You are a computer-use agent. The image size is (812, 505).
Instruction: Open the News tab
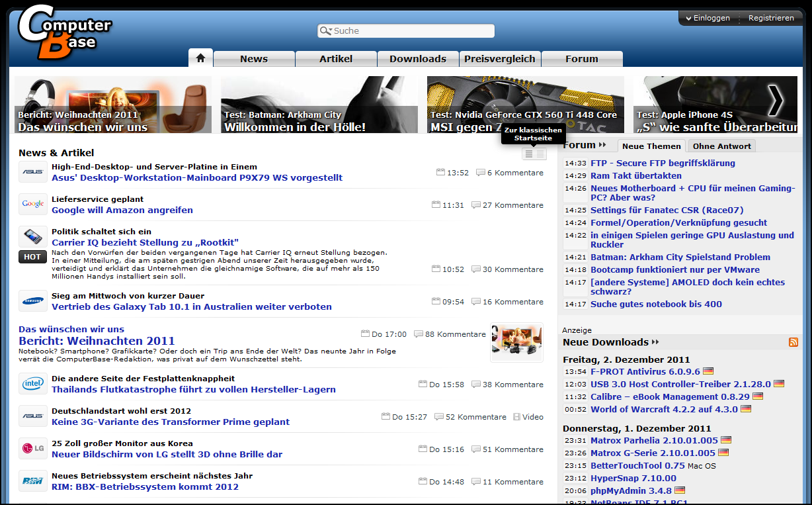[254, 59]
